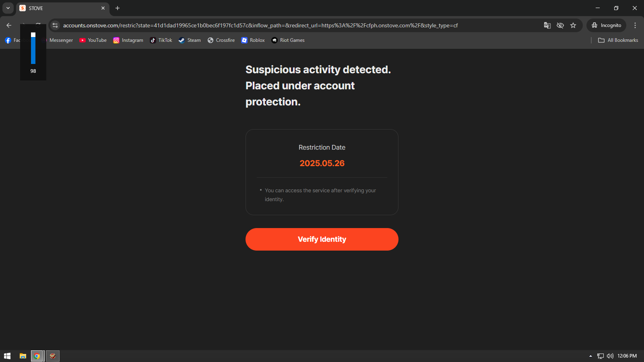The height and width of the screenshot is (362, 644).
Task: Open a new tab with the plus button
Action: click(118, 8)
